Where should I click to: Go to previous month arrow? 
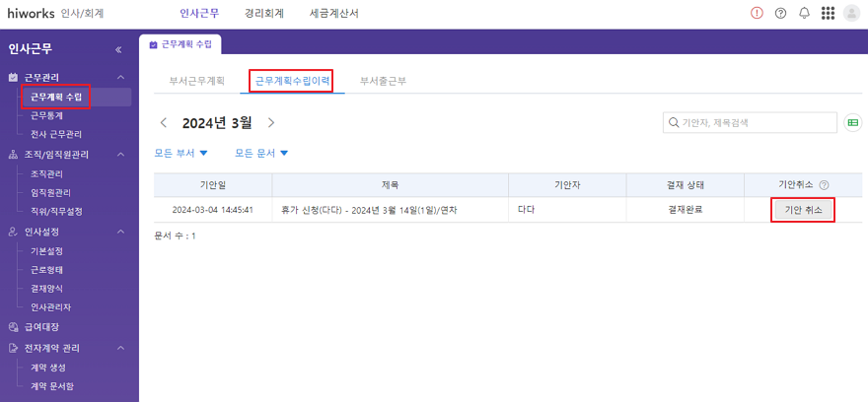[164, 123]
